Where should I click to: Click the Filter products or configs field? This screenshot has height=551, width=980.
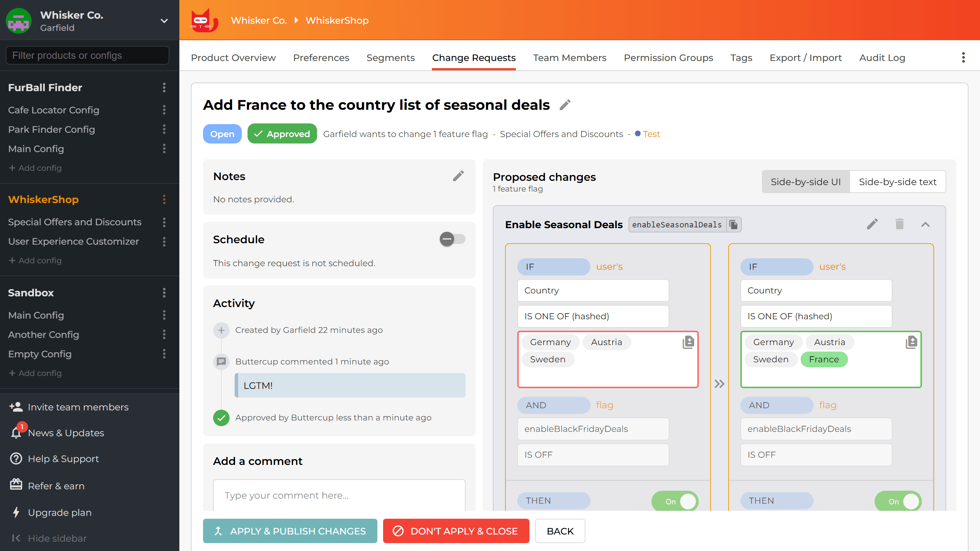[x=87, y=56]
